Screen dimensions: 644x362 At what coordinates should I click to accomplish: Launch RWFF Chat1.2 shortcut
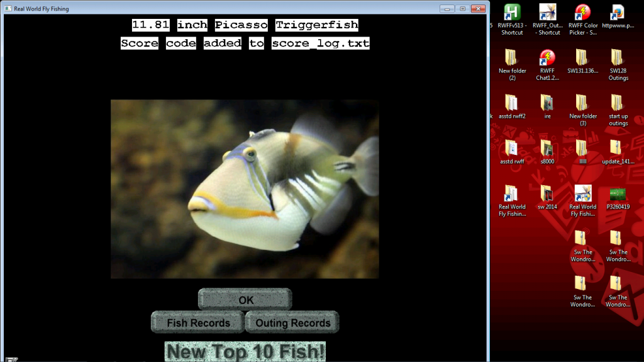point(548,65)
